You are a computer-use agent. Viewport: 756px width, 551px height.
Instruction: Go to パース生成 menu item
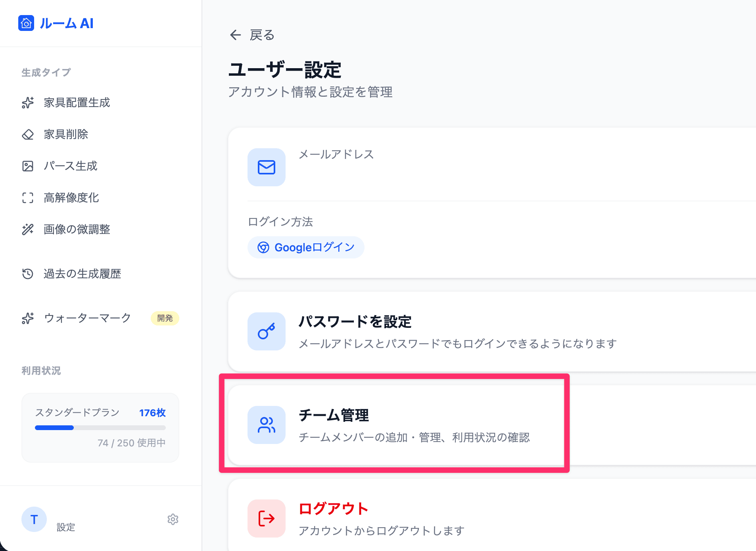pos(71,166)
